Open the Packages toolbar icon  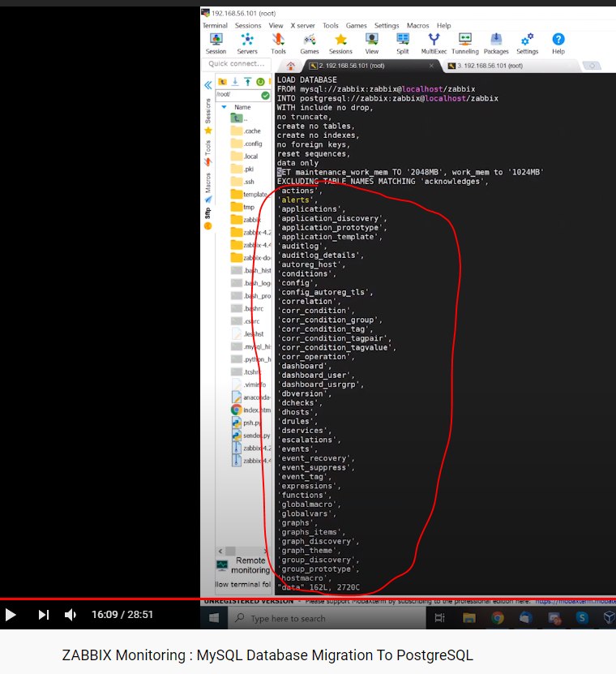coord(496,44)
